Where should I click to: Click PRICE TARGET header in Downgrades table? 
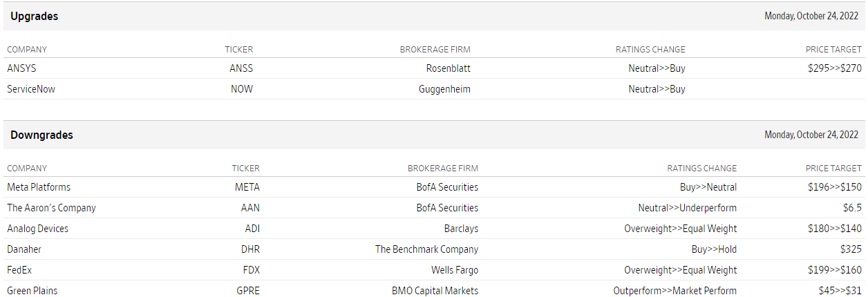[833, 169]
